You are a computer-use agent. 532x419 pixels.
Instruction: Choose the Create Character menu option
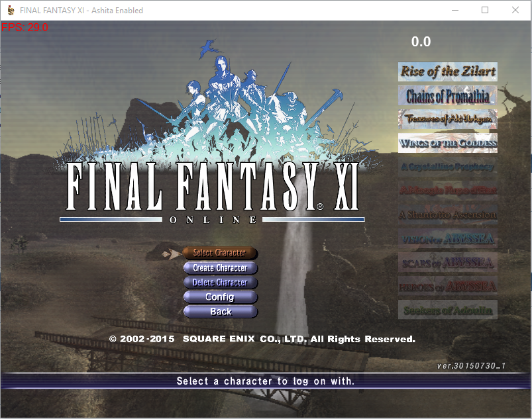pos(220,268)
